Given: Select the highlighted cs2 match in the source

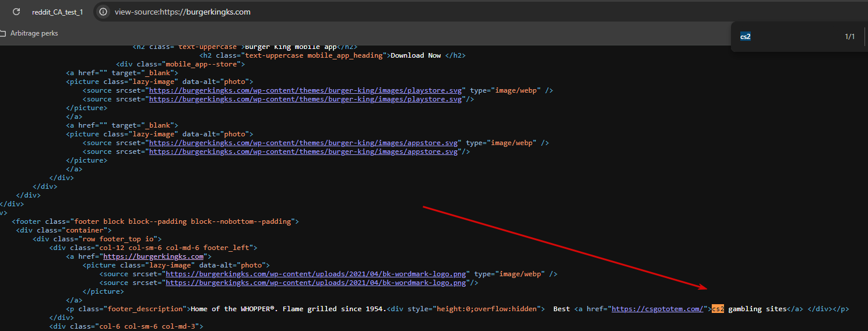Looking at the screenshot, I should tap(718, 309).
